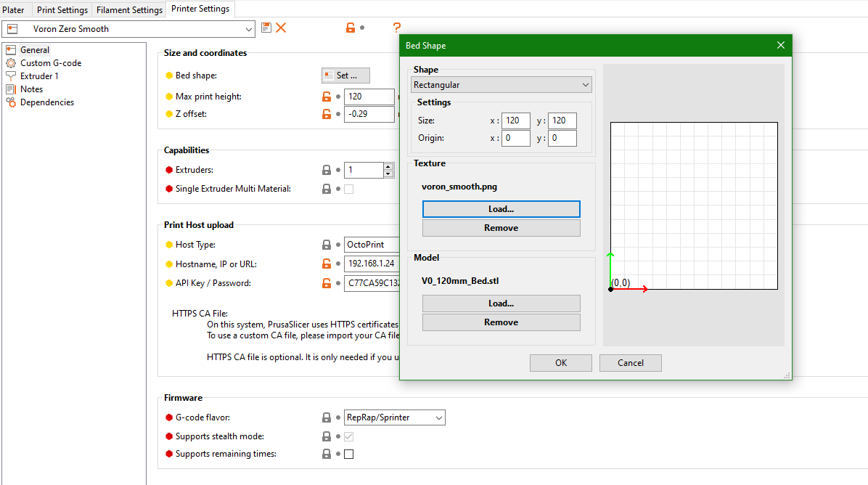Screen dimensions: 868x485
Task: Toggle Supports stealth mode checkbox
Action: point(349,436)
